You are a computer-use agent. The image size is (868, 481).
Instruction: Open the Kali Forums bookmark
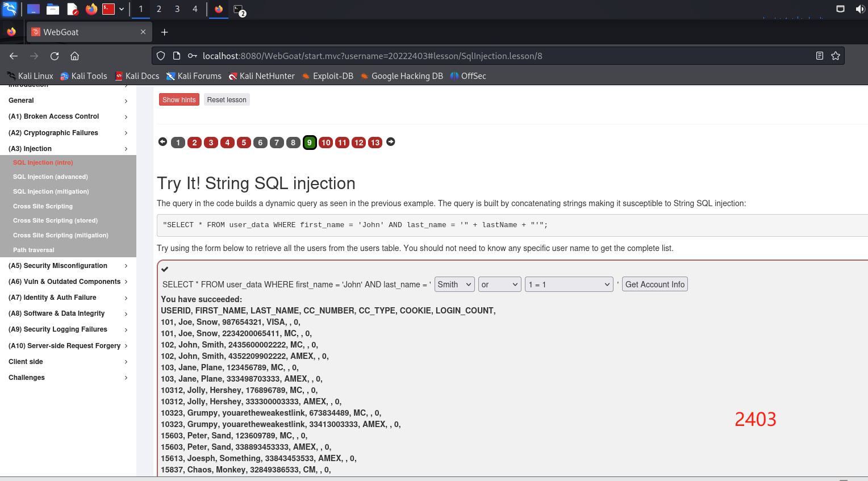(194, 76)
